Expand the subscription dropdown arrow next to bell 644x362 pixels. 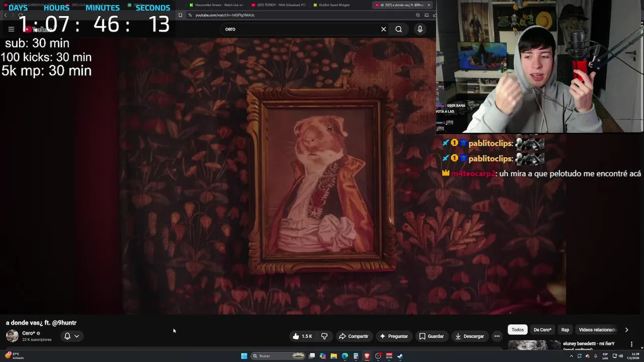76,336
